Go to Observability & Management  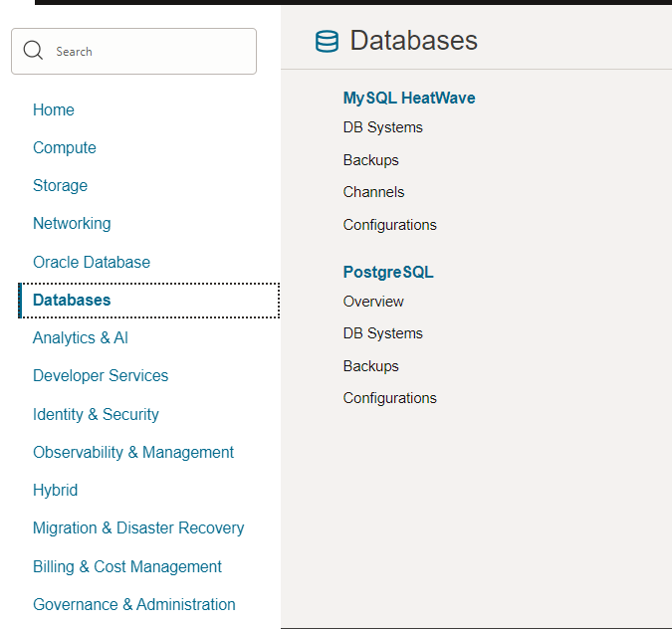[x=133, y=452]
